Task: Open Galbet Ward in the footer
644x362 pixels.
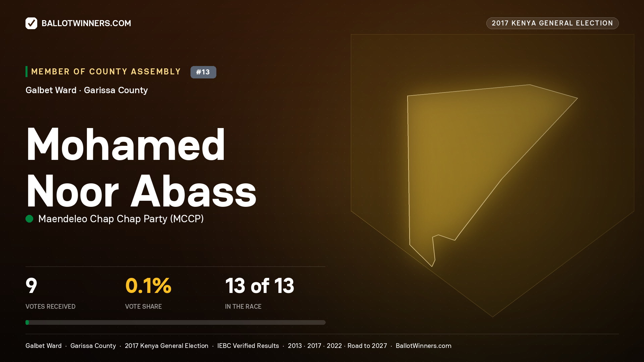Action: click(44, 346)
